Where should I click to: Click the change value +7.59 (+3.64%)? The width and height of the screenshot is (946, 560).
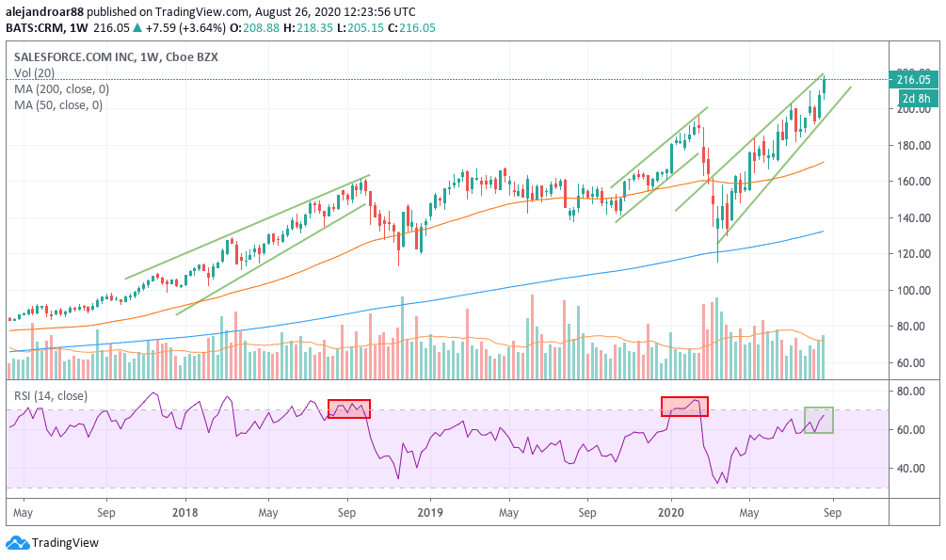pos(185,27)
